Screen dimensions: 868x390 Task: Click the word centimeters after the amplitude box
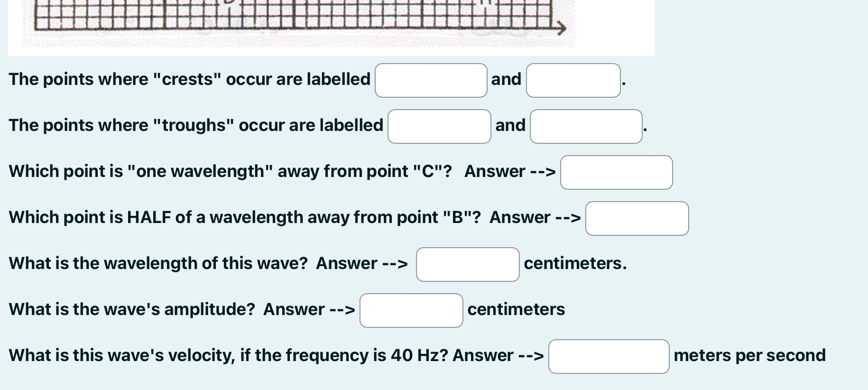click(516, 309)
